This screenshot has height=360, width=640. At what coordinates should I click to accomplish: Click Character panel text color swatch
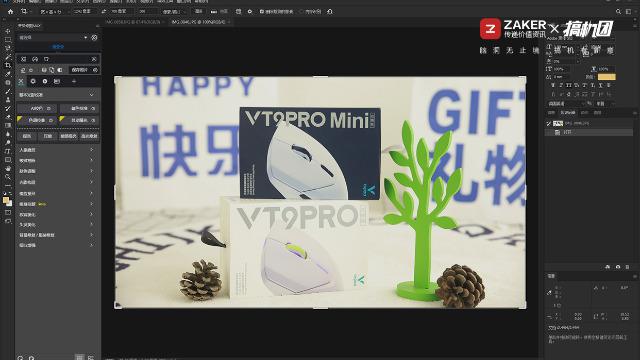coord(607,77)
